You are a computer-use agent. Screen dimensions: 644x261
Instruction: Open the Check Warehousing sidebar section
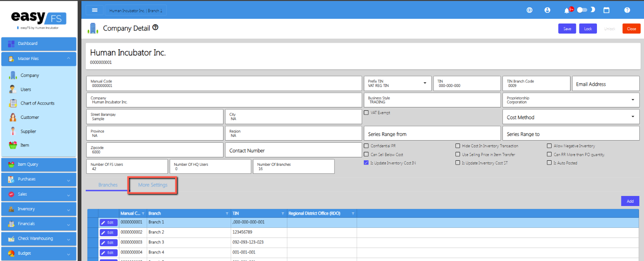39,239
